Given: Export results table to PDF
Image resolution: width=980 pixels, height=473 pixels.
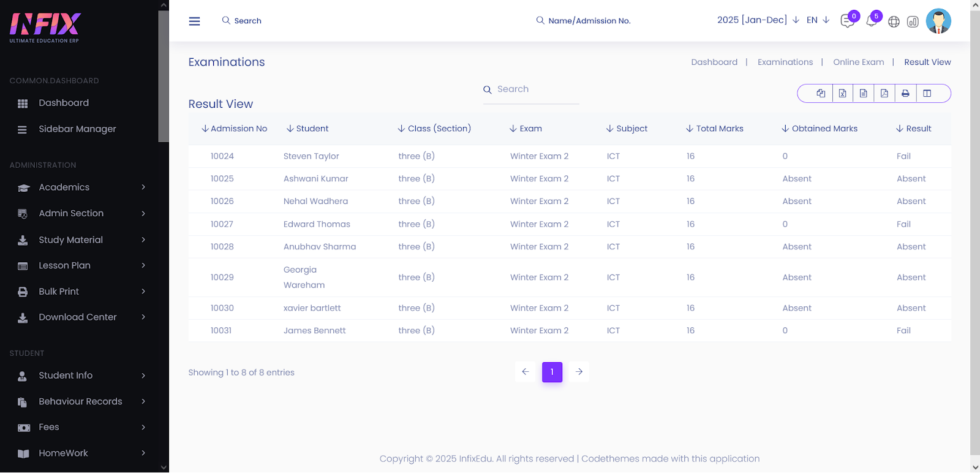Looking at the screenshot, I should click(884, 93).
